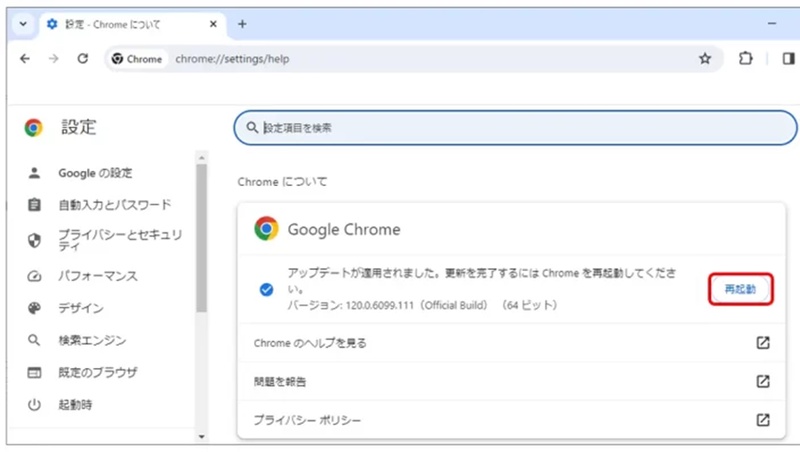Close the 設定 - Chrome について tab

[x=213, y=24]
